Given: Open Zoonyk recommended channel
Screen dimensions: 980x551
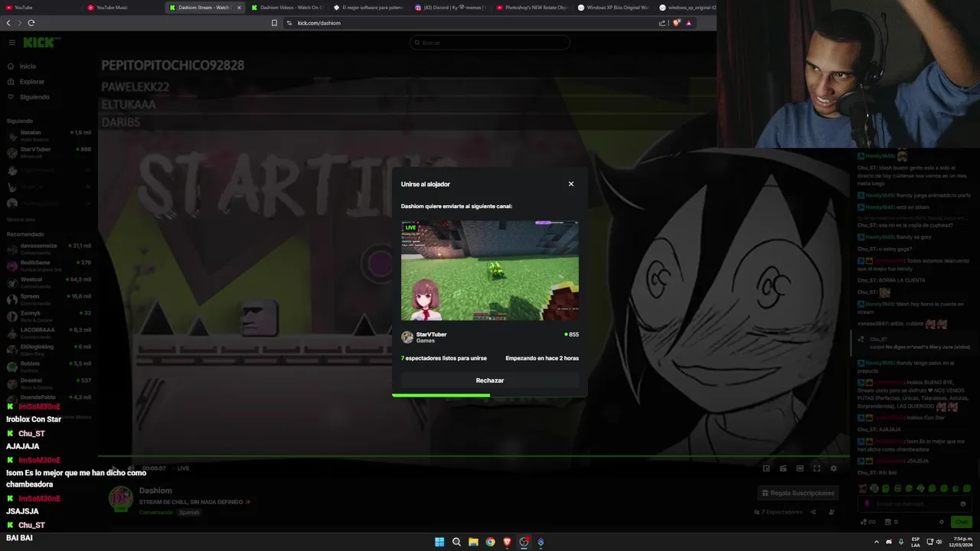Looking at the screenshot, I should click(x=48, y=315).
